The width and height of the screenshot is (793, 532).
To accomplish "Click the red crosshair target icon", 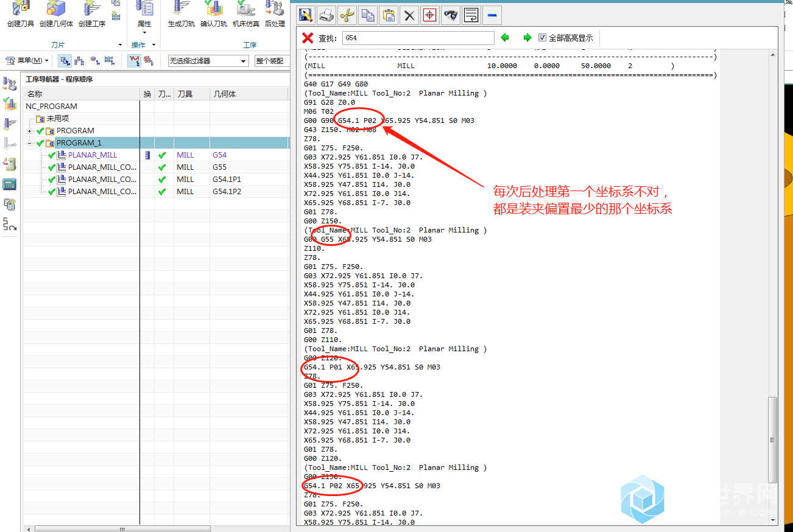I will coord(429,15).
